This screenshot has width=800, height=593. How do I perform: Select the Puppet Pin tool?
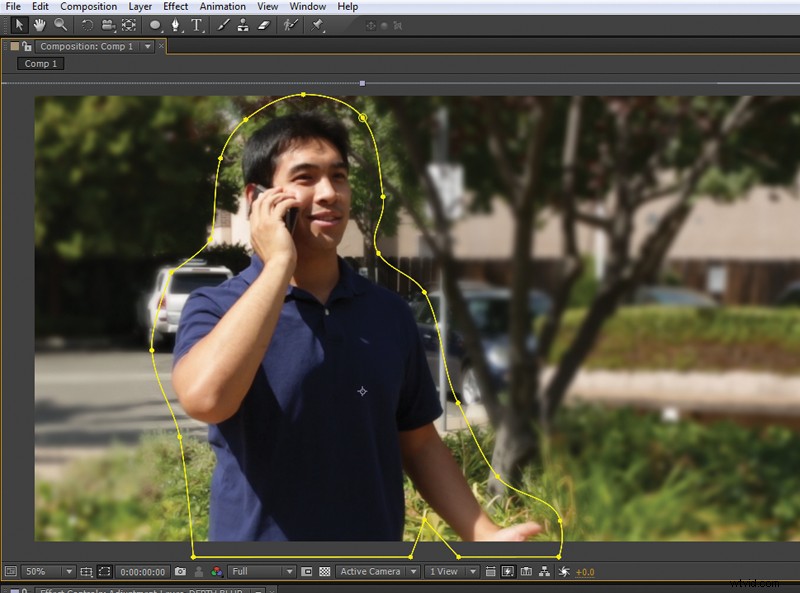(315, 25)
